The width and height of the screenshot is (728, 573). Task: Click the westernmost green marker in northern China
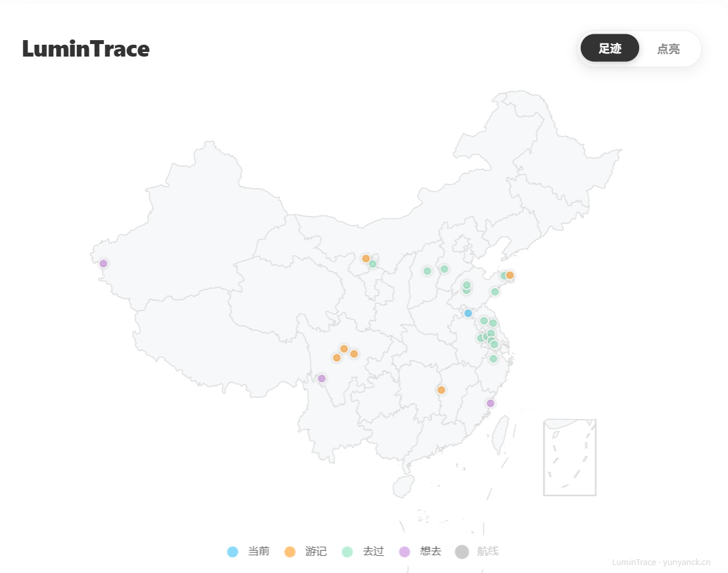[x=373, y=264]
